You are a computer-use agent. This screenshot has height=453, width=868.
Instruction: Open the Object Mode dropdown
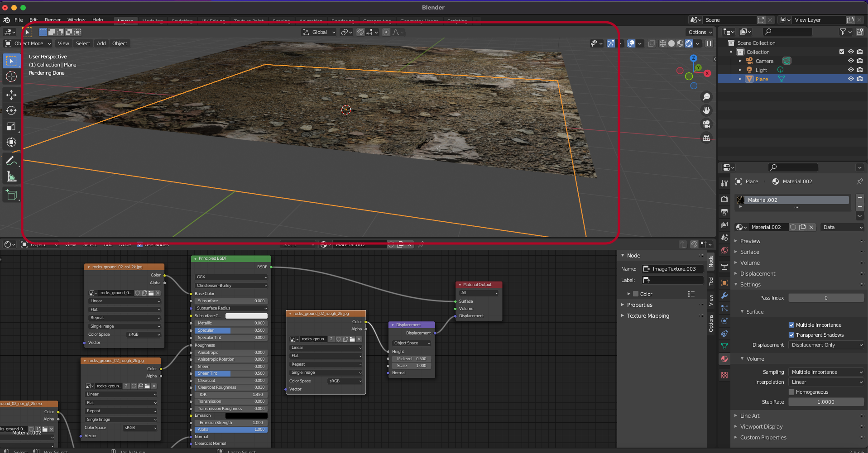[28, 43]
